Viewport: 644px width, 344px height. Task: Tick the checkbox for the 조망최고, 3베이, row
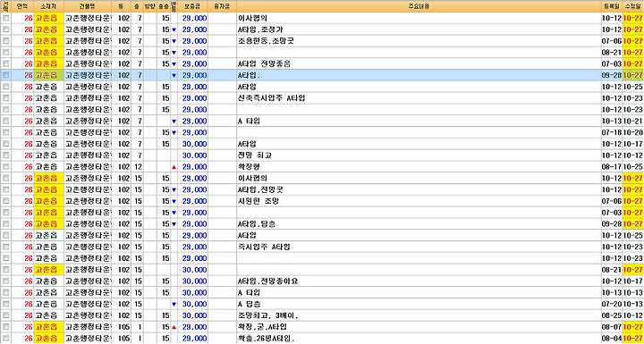pos(5,315)
